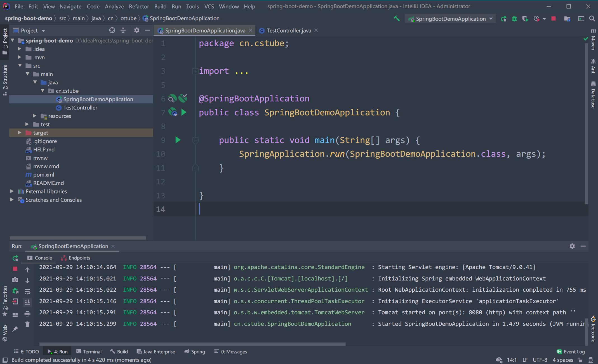The width and height of the screenshot is (598, 364).
Task: Select opened file locate-target icon in Project panel
Action: [112, 30]
